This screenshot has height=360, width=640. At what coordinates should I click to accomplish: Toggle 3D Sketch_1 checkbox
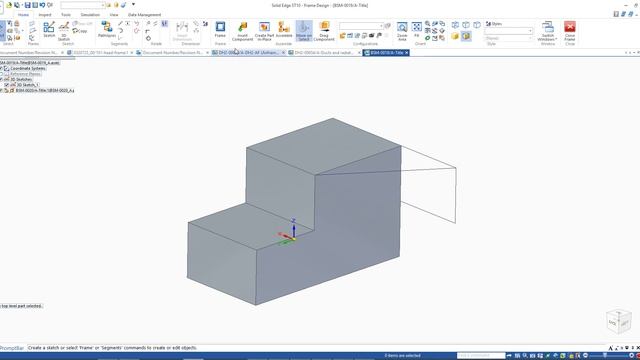pyautogui.click(x=7, y=85)
